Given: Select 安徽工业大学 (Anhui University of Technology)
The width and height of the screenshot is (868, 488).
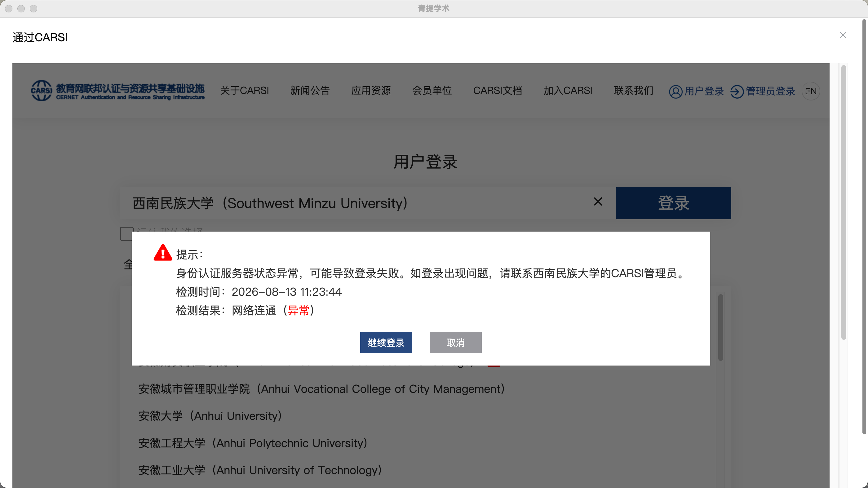Looking at the screenshot, I should [260, 470].
